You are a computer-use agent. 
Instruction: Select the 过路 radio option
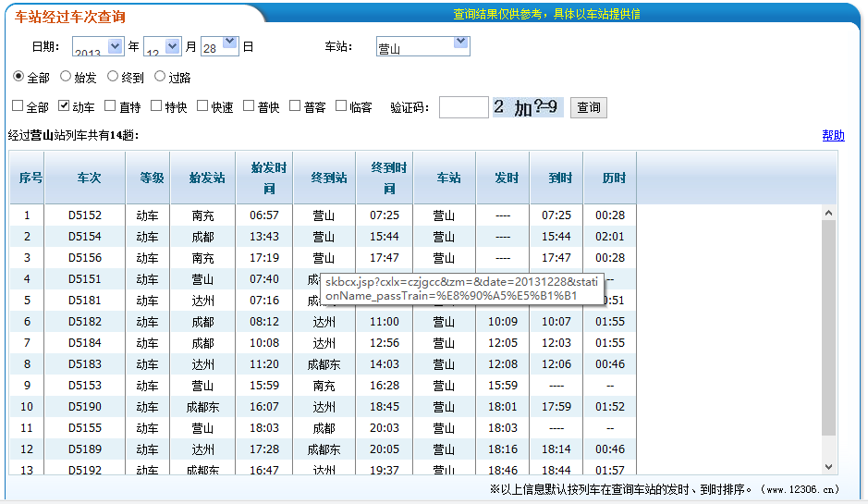coord(160,77)
